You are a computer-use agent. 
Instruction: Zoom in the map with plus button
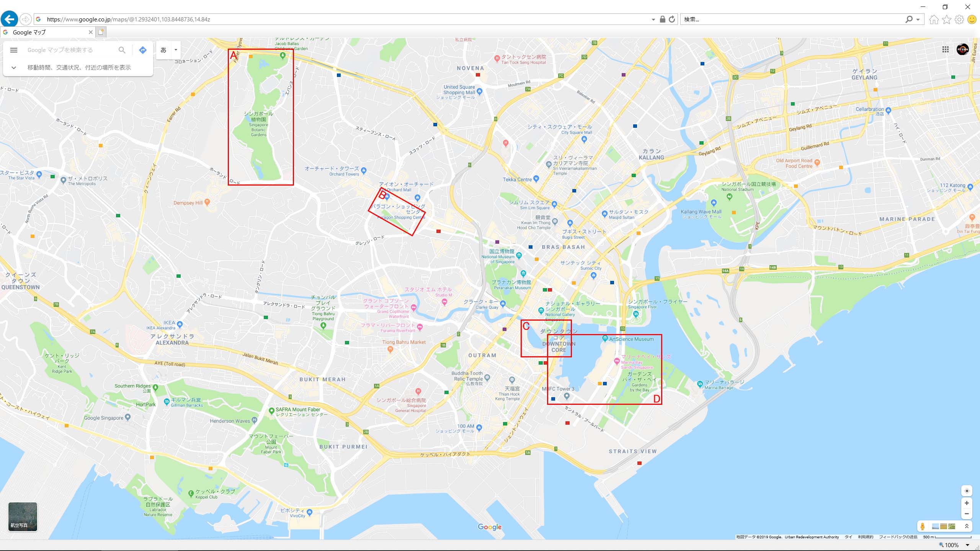point(967,503)
